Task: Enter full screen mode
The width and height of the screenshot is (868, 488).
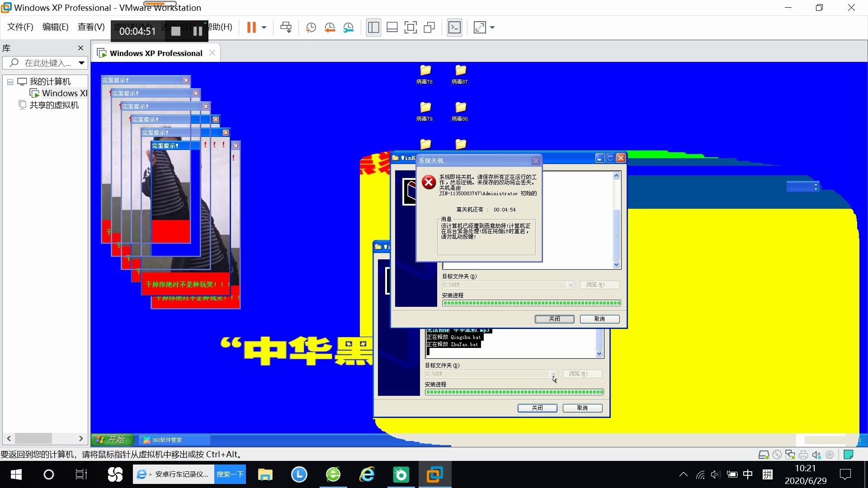Action: [x=410, y=28]
